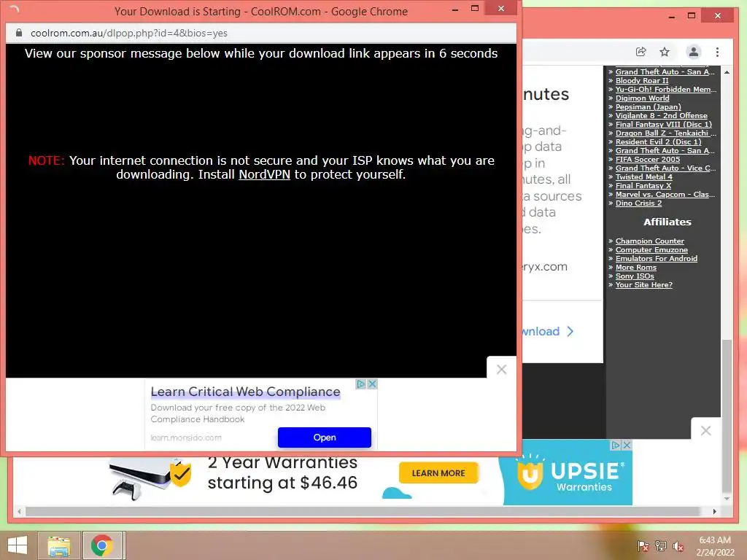The width and height of the screenshot is (747, 560).
Task: Open Dragon Ball Z - Tenkaichi link
Action: tap(665, 133)
